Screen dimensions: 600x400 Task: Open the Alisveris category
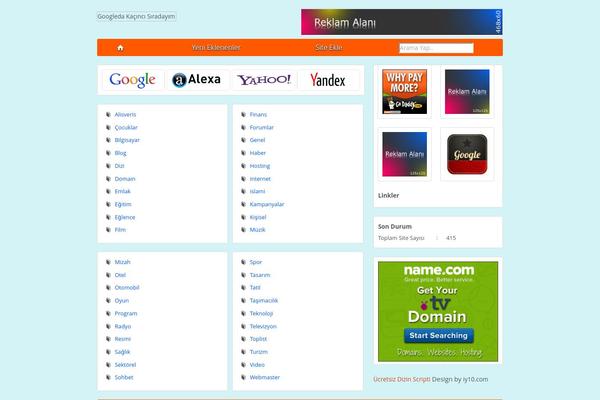[125, 114]
